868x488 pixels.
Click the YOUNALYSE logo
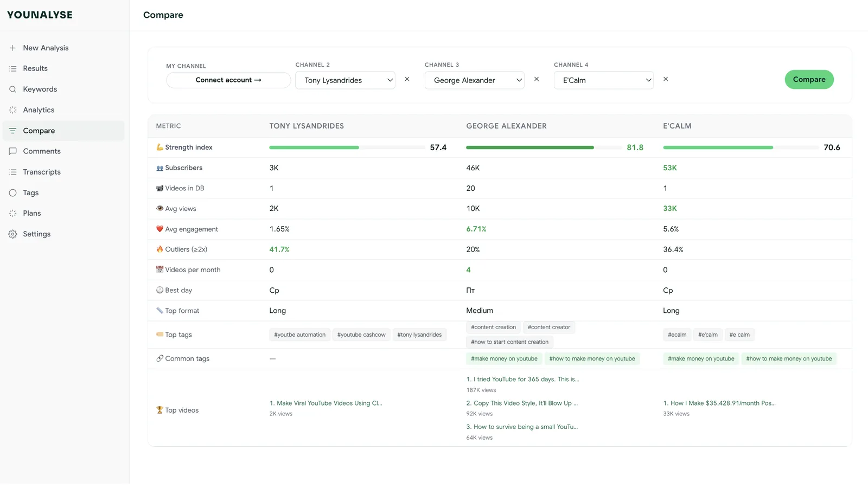40,15
